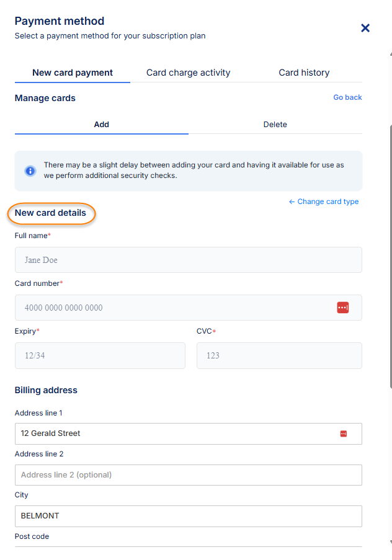Focus the Card number input field

pyautogui.click(x=189, y=308)
